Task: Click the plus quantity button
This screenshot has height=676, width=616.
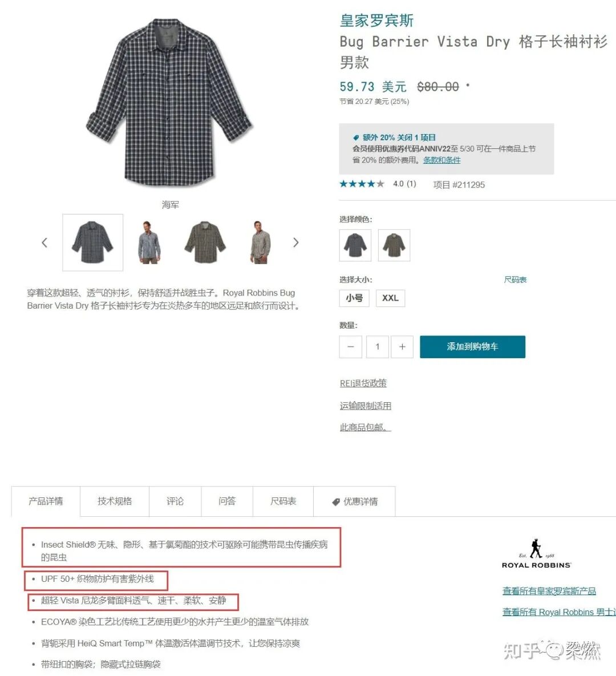Action: (402, 347)
